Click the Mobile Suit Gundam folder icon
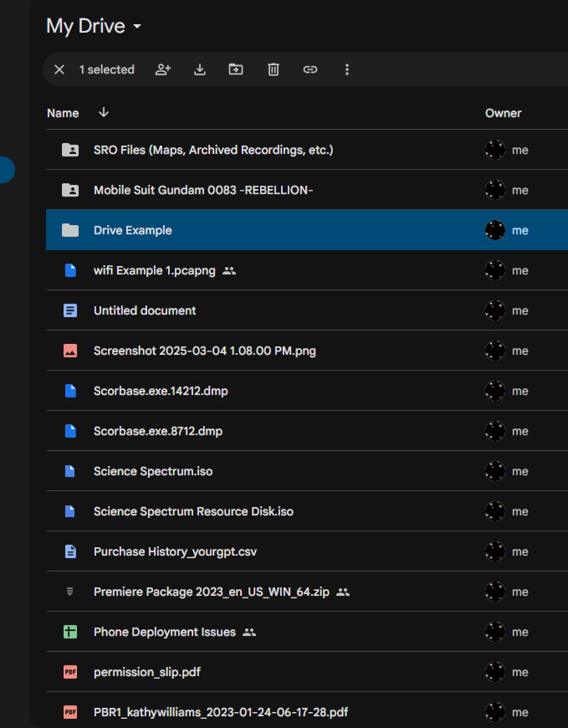Screen dimensions: 568x728 tap(70, 190)
